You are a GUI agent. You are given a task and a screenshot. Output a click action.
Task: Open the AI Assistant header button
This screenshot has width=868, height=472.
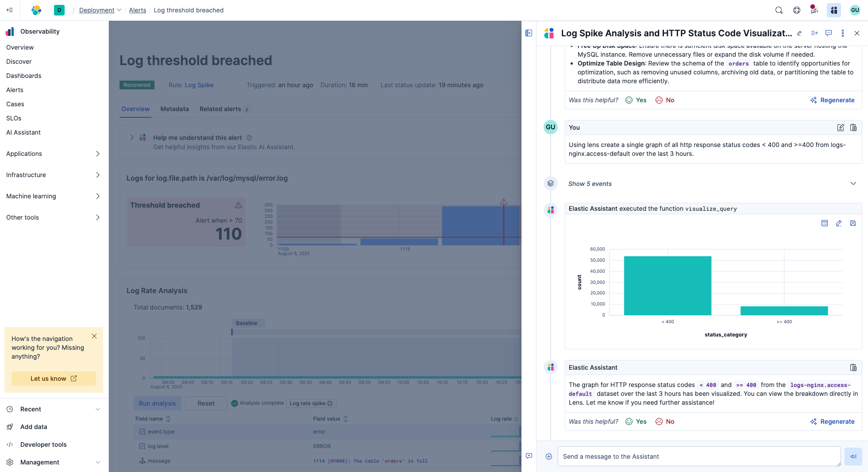click(833, 10)
